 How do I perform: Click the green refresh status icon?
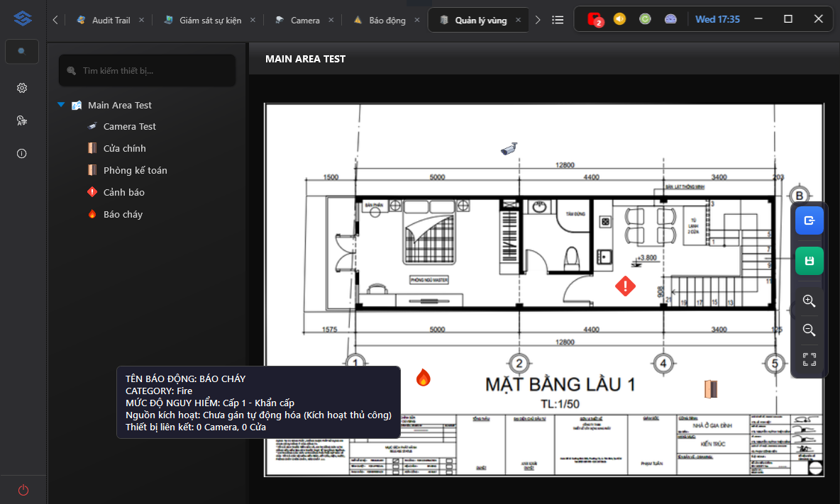[x=645, y=19]
